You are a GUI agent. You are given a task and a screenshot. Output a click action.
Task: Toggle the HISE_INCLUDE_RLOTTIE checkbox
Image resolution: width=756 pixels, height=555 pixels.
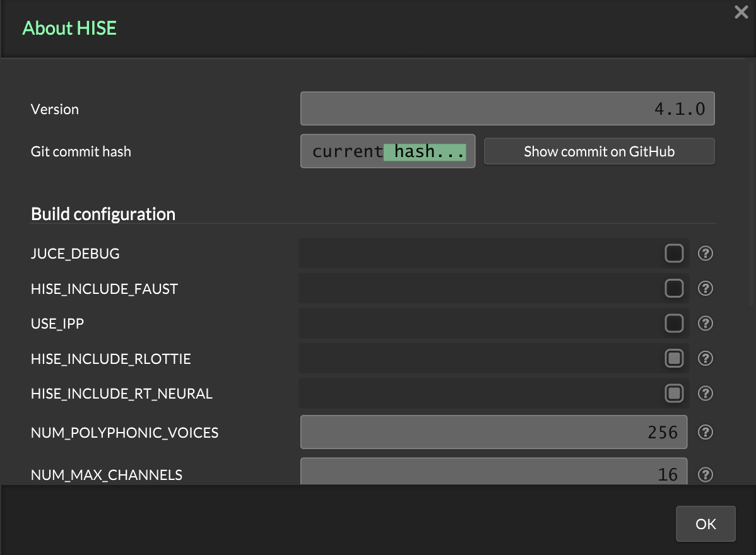click(x=674, y=359)
